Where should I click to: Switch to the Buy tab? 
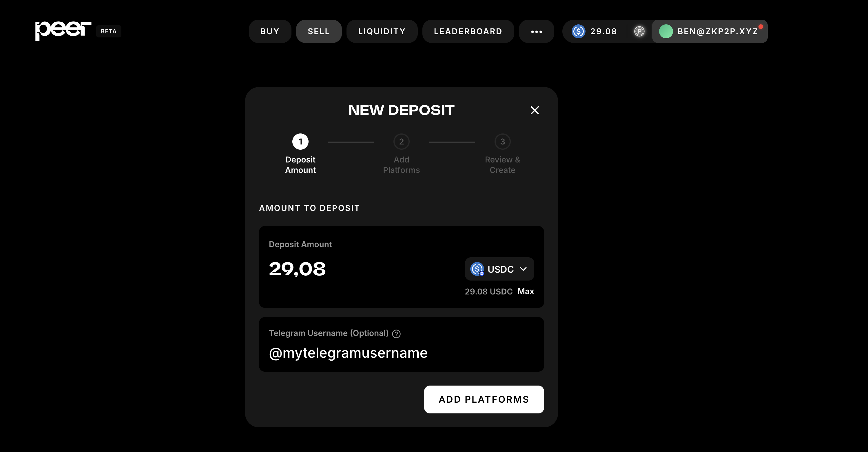point(270,31)
